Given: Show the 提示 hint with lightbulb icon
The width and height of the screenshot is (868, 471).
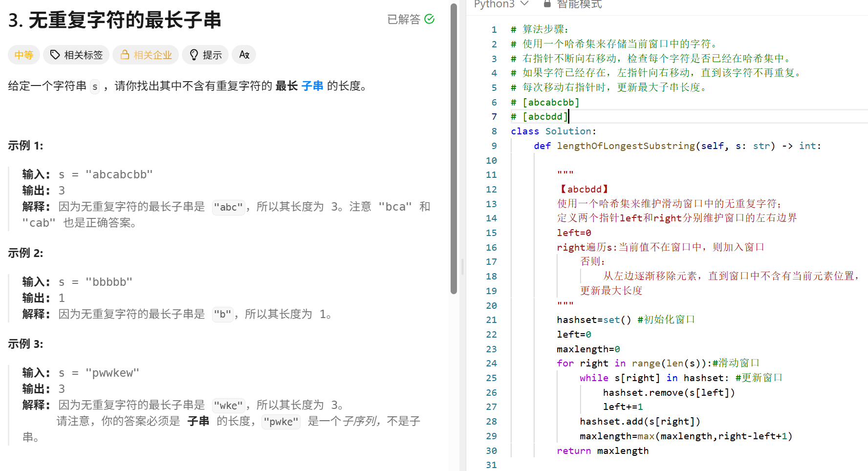Looking at the screenshot, I should pyautogui.click(x=205, y=55).
